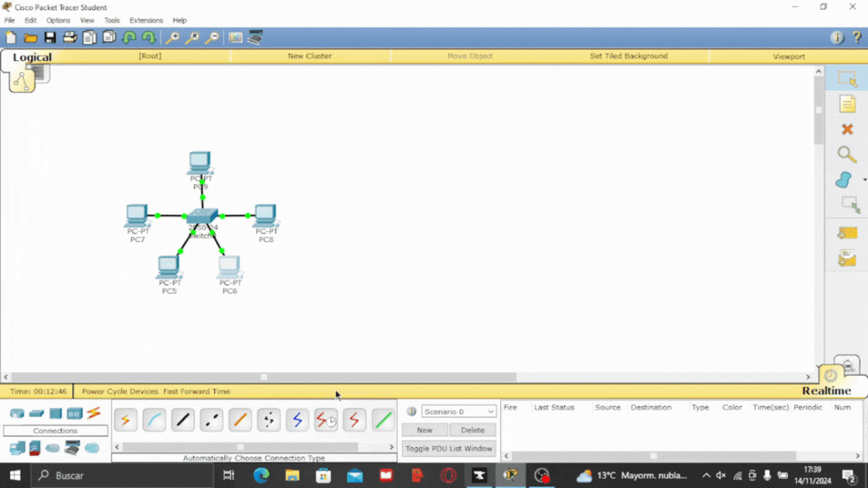
Task: Click the Zoom In toolbar icon
Action: point(173,38)
